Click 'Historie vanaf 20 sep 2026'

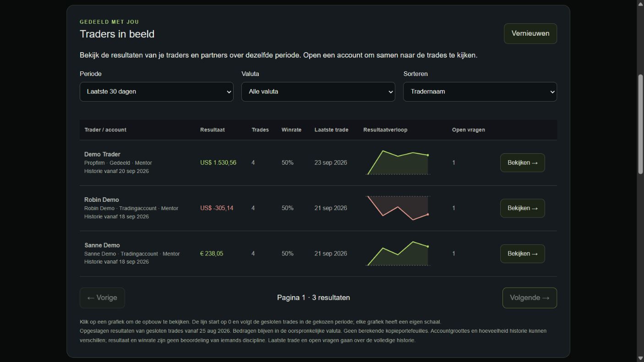tap(116, 171)
